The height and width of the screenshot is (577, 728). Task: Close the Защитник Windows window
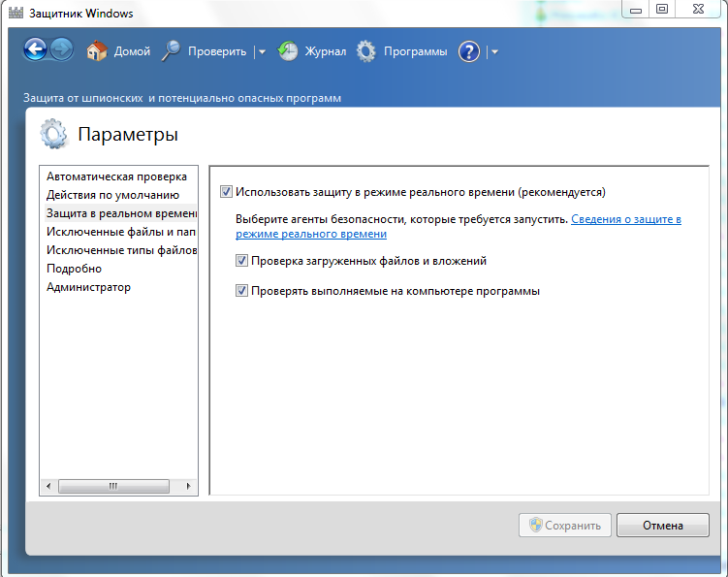[x=698, y=10]
